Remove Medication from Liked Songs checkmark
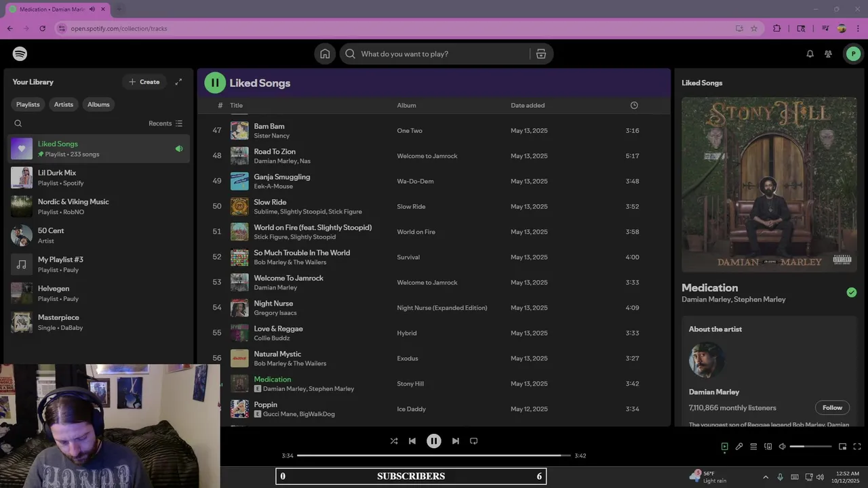Viewport: 868px width, 488px height. (852, 292)
